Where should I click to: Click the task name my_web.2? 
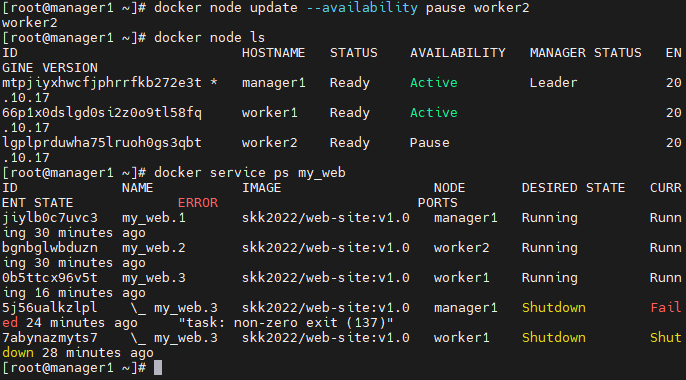coord(154,248)
